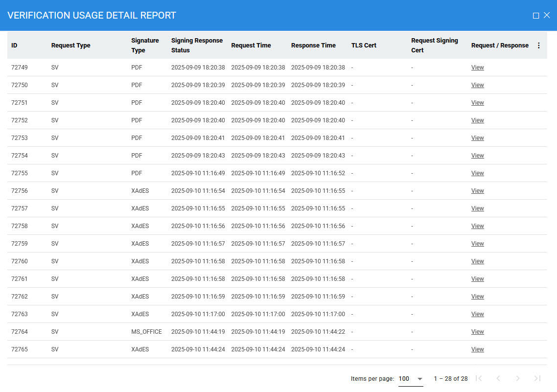Go to the previous page
Screen dimensions: 557x392
pos(498,378)
